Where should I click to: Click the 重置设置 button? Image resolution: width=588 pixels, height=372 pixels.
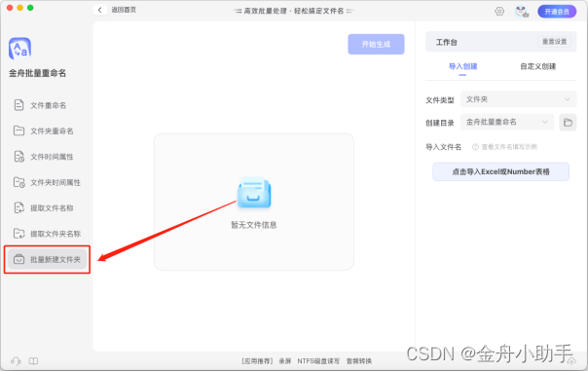coord(555,42)
